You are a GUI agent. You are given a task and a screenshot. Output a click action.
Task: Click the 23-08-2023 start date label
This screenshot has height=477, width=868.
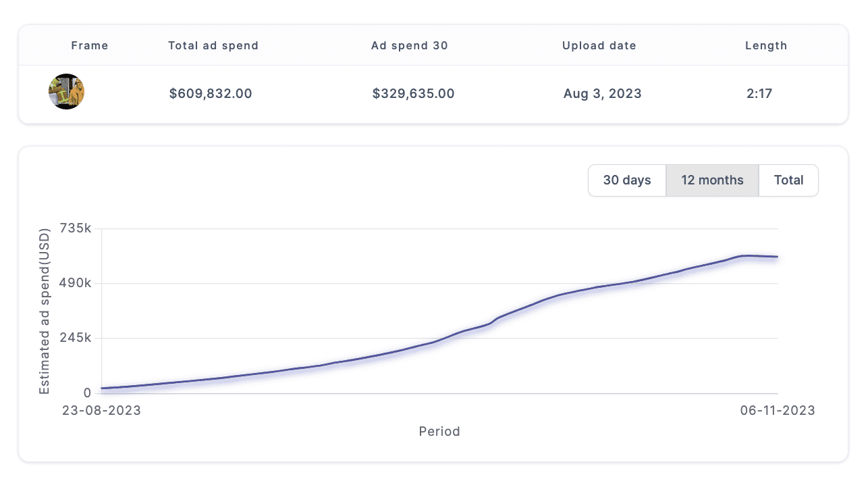coord(102,410)
